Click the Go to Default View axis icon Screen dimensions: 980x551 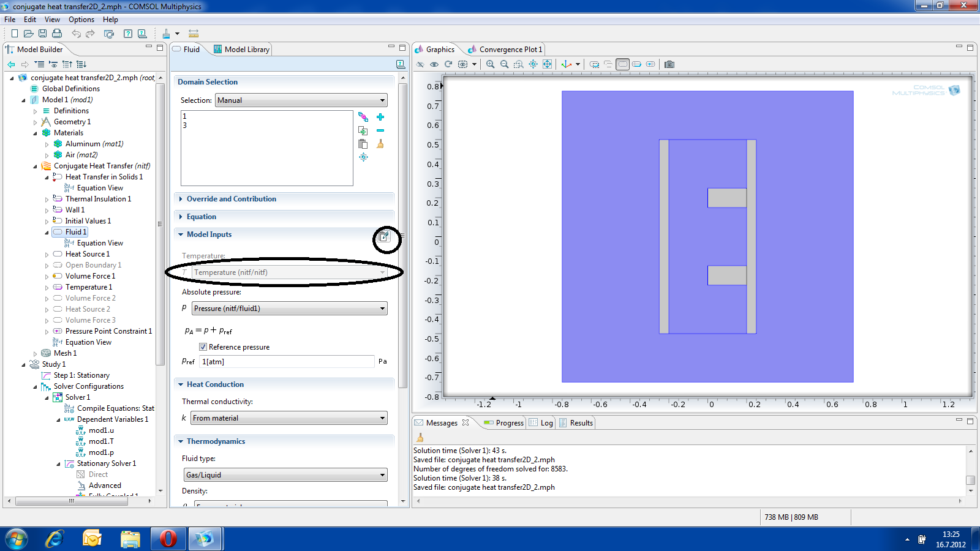click(567, 64)
